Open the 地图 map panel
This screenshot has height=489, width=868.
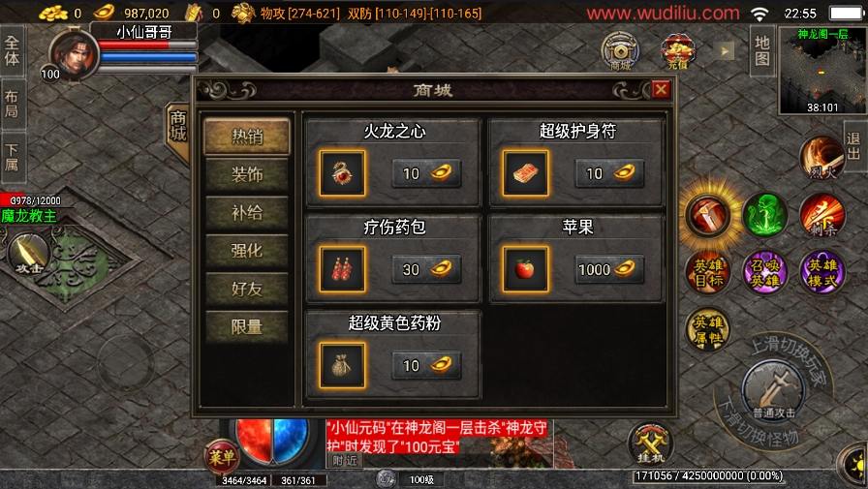[762, 50]
